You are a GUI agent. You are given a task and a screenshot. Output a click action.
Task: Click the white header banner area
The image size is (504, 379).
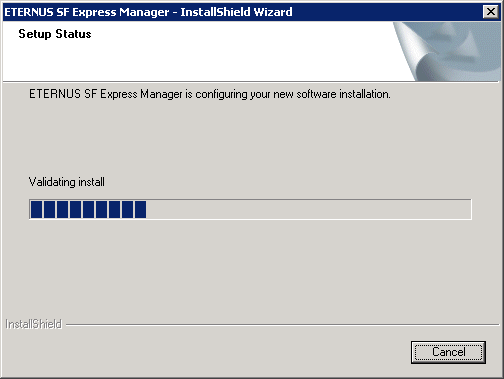point(200,52)
